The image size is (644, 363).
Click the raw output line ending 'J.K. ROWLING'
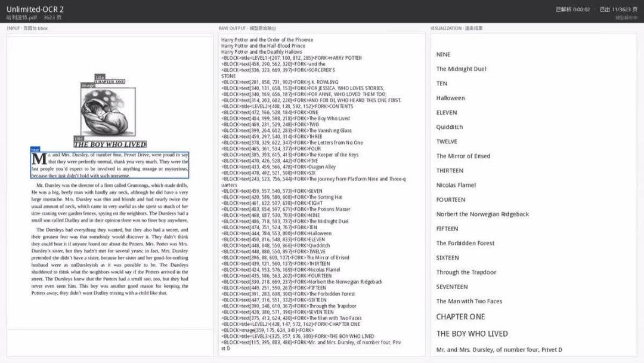280,82
